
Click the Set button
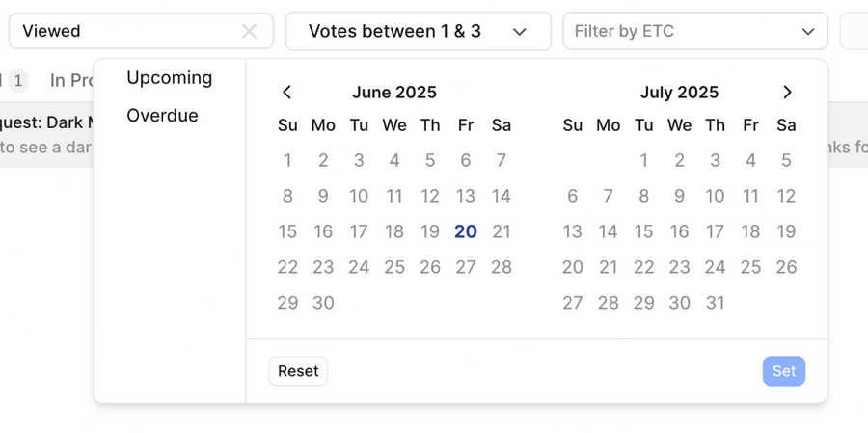(x=783, y=371)
